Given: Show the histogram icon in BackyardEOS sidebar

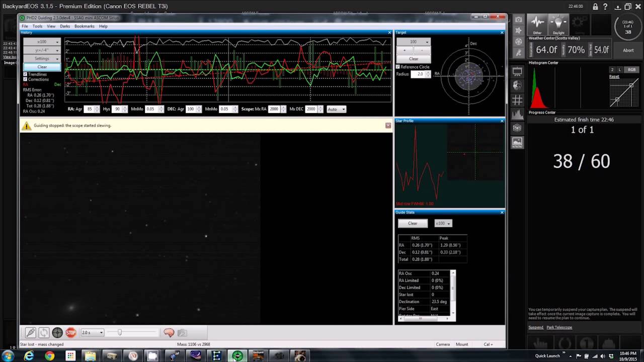Looking at the screenshot, I should (517, 114).
